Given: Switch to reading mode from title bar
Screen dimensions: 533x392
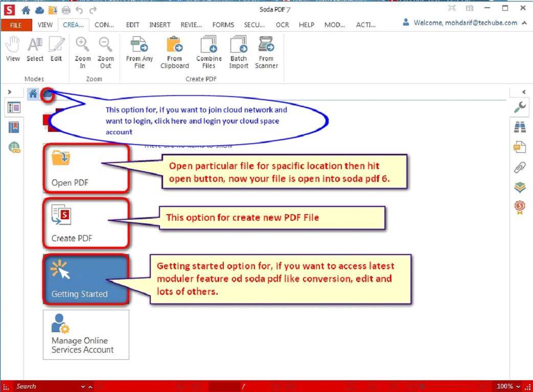Looking at the screenshot, I should point(470,8).
